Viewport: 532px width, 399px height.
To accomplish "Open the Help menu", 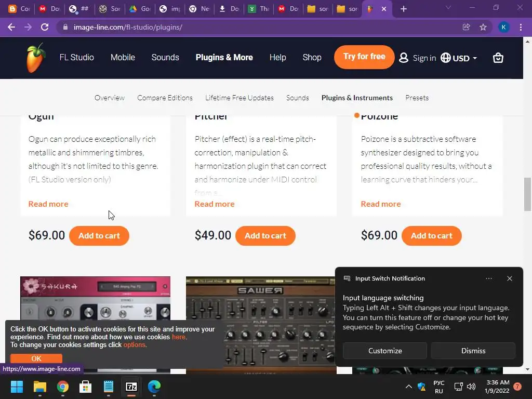I will coord(277,57).
